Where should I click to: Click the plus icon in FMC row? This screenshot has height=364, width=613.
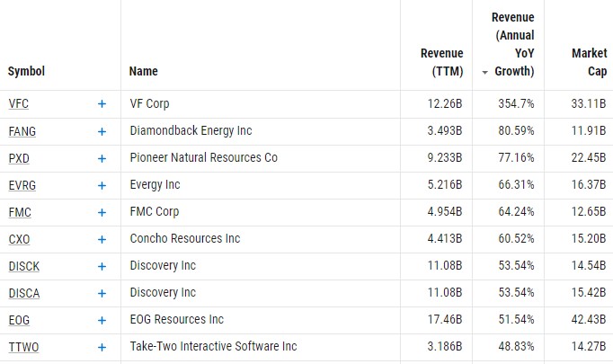[102, 213]
